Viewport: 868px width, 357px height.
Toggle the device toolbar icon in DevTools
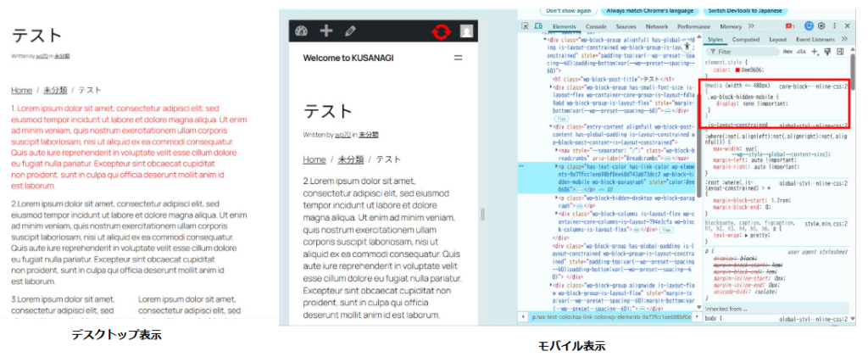(538, 26)
